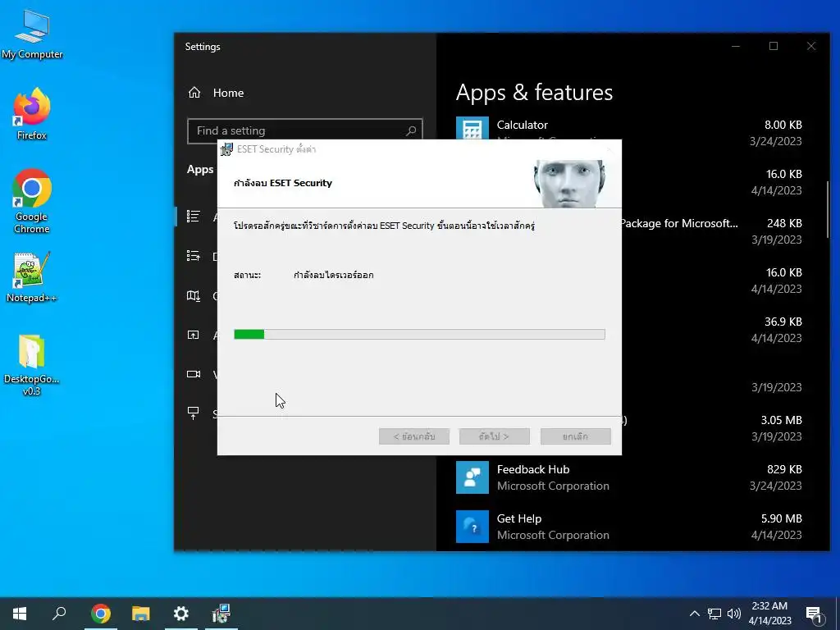Select Video playback sidebar icon
The height and width of the screenshot is (630, 840).
click(x=194, y=374)
